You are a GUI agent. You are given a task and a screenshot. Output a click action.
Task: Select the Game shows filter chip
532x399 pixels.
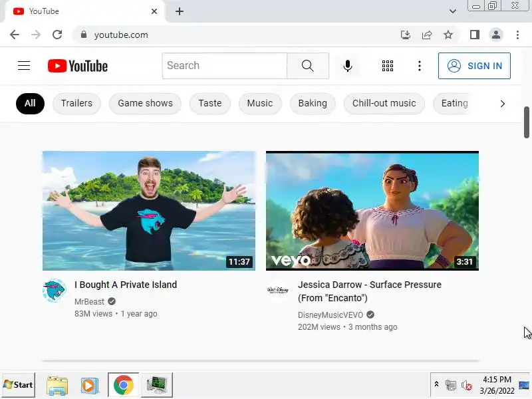click(x=145, y=103)
